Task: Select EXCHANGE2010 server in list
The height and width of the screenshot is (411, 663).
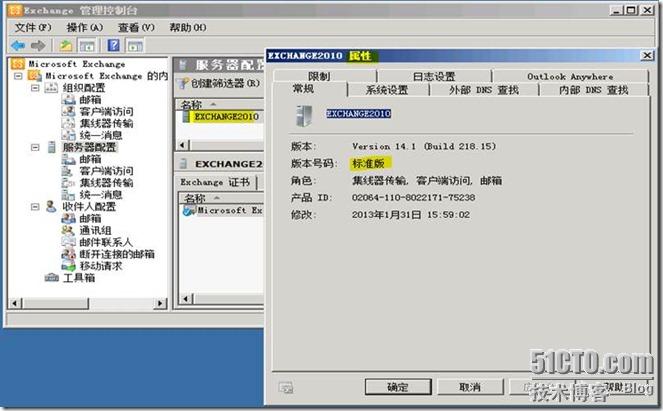Action: (226, 117)
